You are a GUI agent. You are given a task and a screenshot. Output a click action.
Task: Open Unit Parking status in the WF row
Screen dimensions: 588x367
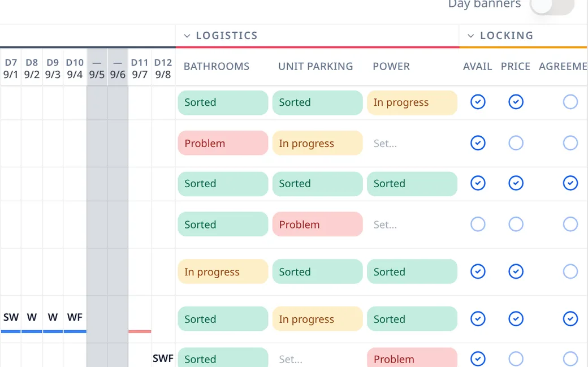(317, 318)
